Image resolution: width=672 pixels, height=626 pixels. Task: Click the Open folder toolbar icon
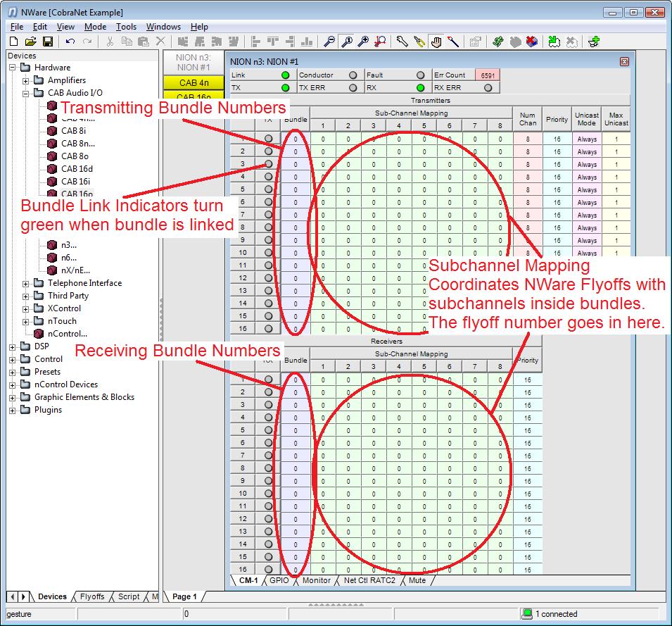pos(30,42)
